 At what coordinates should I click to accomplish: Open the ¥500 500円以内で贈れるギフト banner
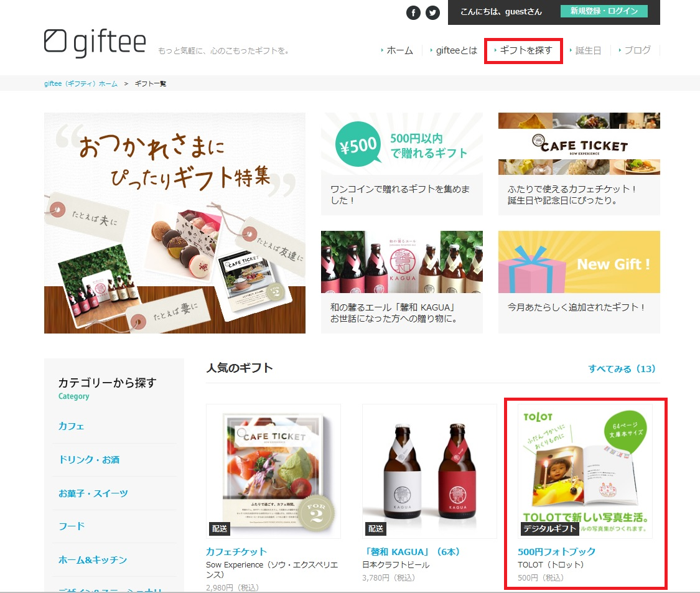(x=402, y=144)
